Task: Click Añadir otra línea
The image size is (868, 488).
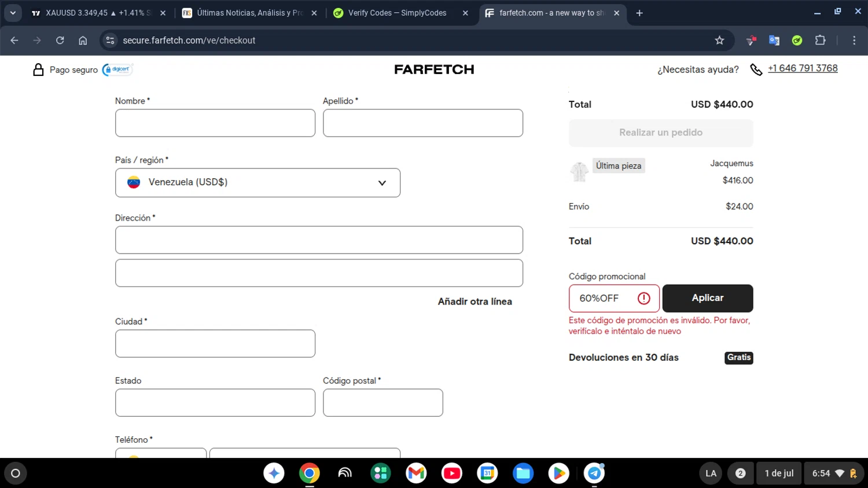Action: [475, 302]
